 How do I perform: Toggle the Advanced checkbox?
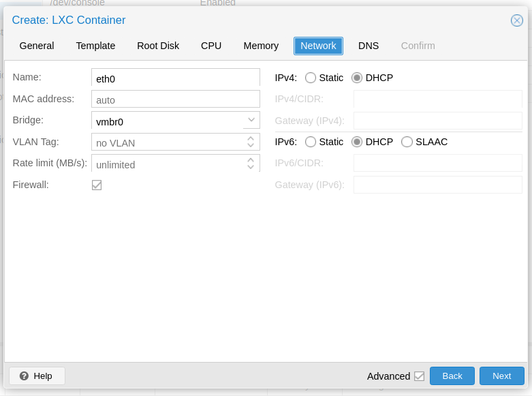coord(419,376)
